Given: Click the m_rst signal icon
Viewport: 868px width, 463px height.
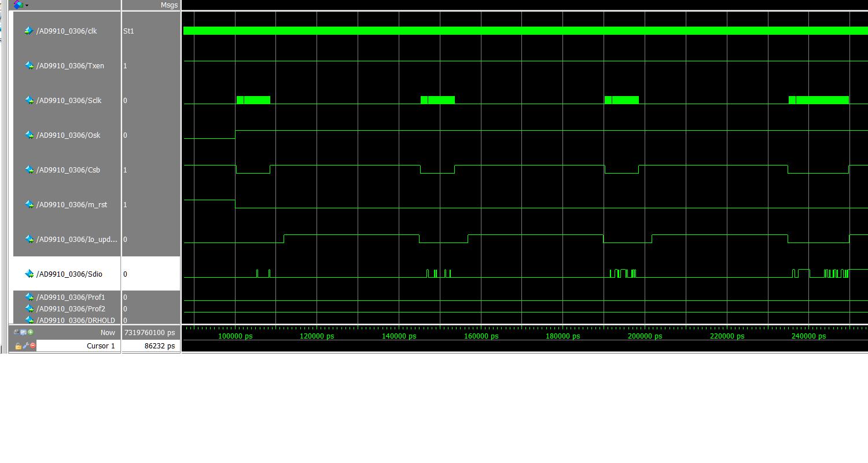Looking at the screenshot, I should [x=29, y=204].
